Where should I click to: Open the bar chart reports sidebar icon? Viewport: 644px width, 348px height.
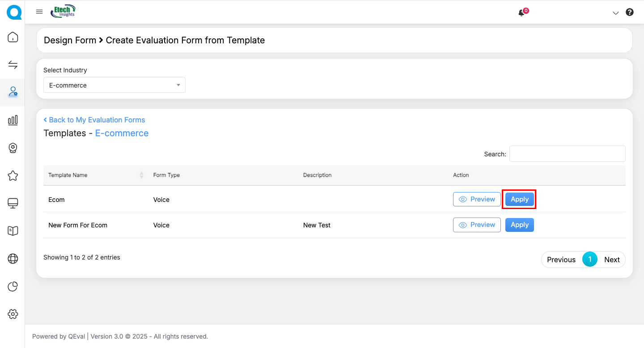coord(13,120)
